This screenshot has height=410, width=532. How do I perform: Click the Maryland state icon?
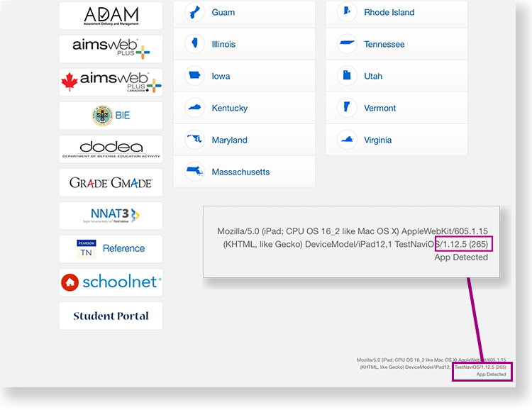(194, 140)
